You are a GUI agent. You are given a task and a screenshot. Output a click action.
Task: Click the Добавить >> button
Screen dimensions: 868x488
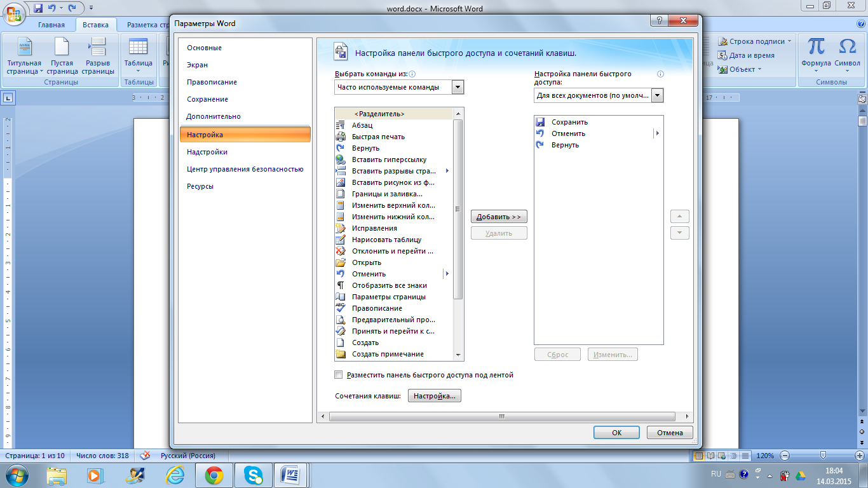click(x=499, y=217)
